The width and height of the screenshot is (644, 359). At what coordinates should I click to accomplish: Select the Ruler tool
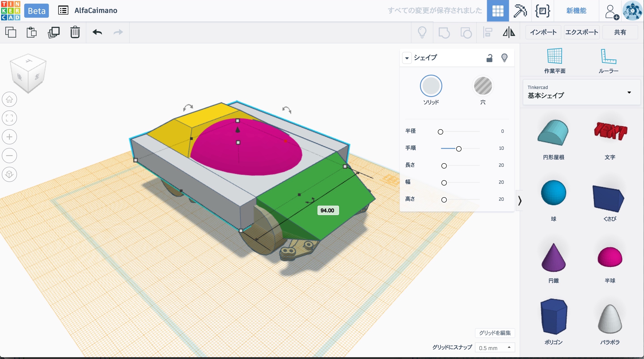click(608, 56)
